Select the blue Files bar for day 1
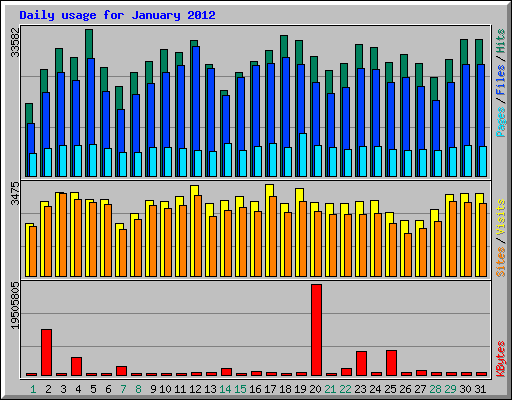 31,138
